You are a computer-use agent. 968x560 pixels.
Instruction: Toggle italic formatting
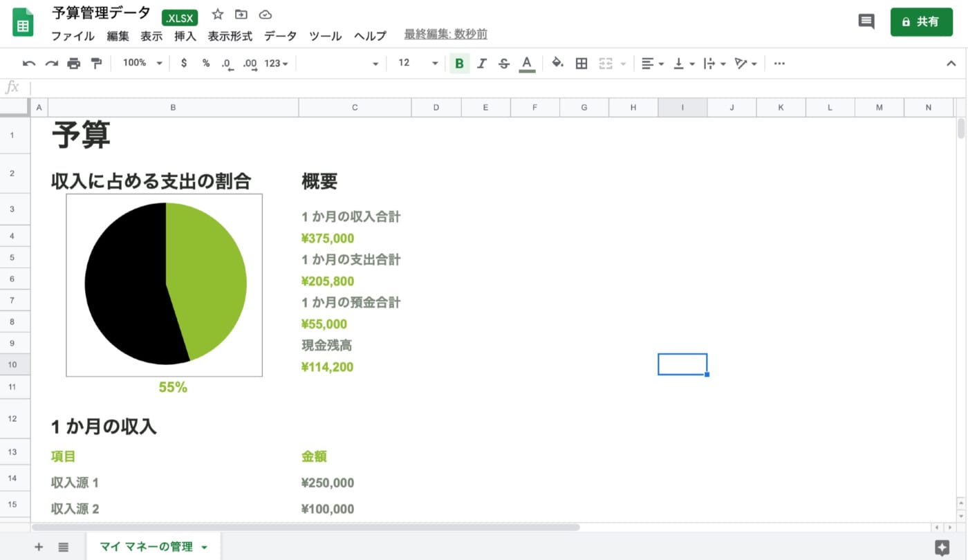(x=482, y=64)
